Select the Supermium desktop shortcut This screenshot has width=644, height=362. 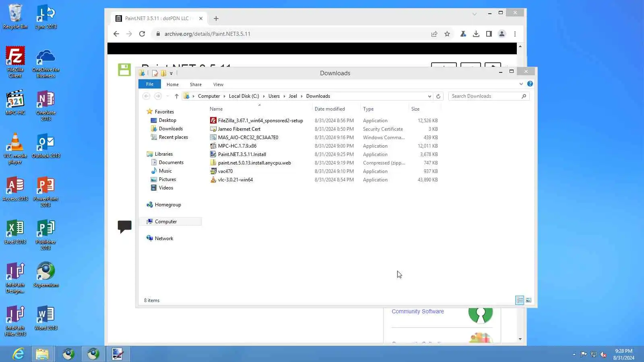click(x=46, y=275)
